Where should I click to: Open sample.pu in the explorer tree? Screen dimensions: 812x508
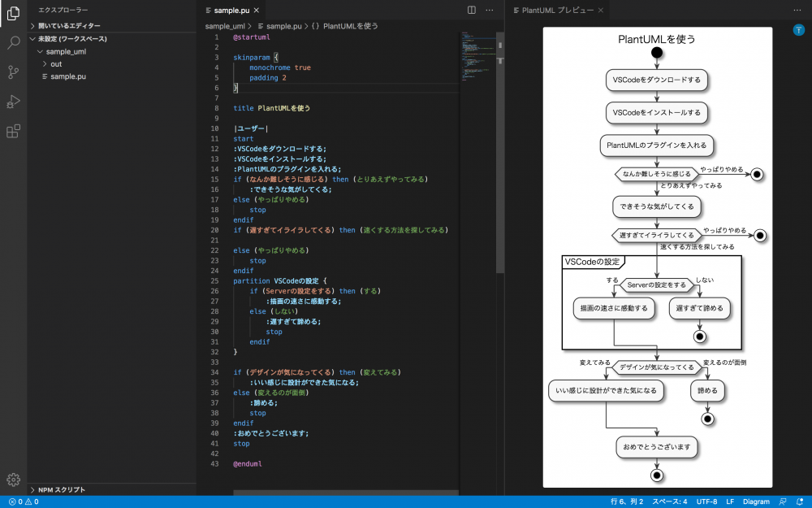coord(68,76)
